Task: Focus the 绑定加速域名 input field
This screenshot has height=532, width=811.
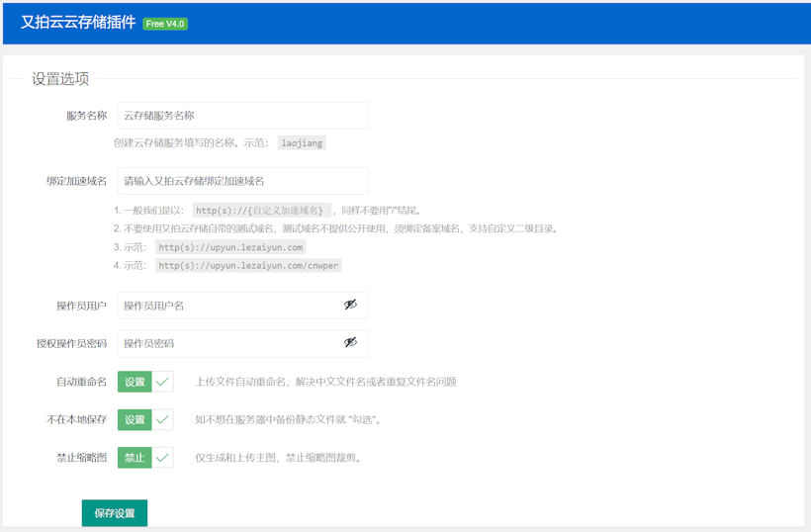Action: (x=242, y=181)
